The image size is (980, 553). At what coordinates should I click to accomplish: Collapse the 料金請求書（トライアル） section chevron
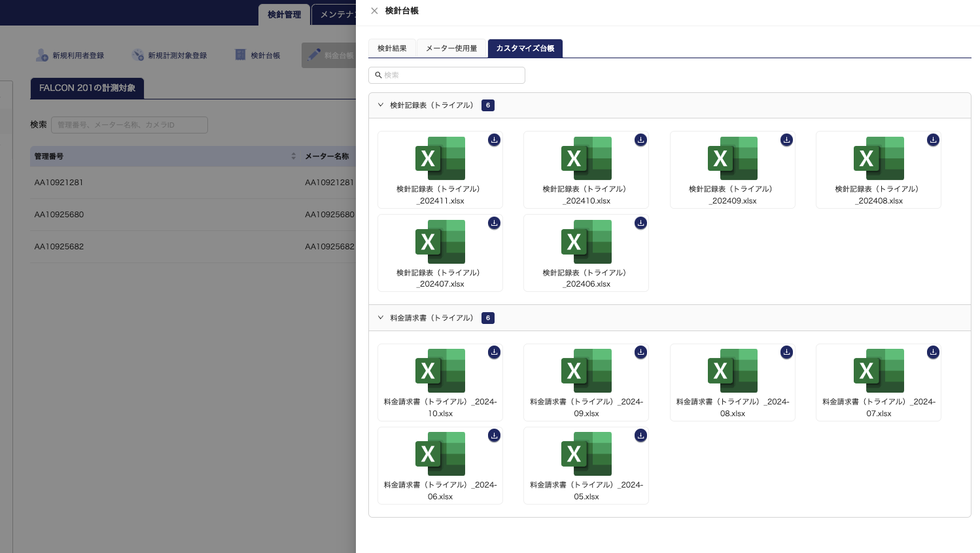coord(381,317)
